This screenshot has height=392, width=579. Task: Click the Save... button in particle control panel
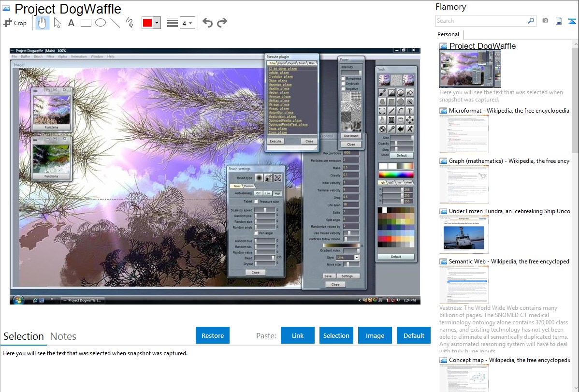pos(329,276)
